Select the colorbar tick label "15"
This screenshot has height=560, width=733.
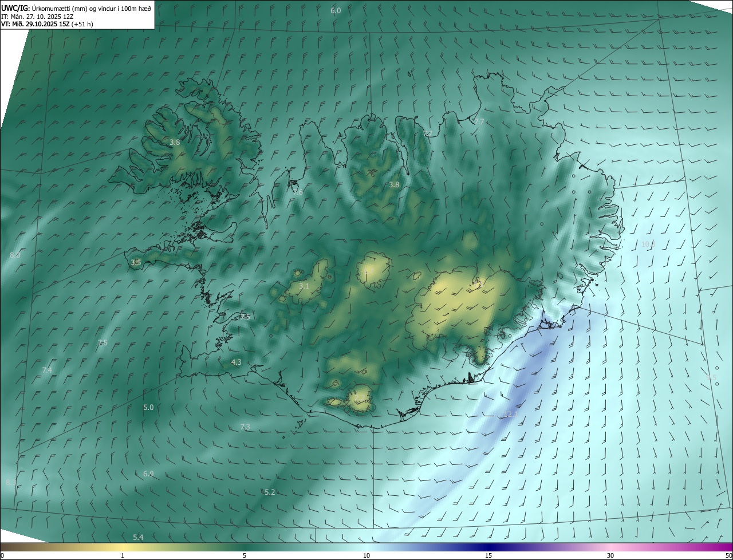click(x=488, y=555)
